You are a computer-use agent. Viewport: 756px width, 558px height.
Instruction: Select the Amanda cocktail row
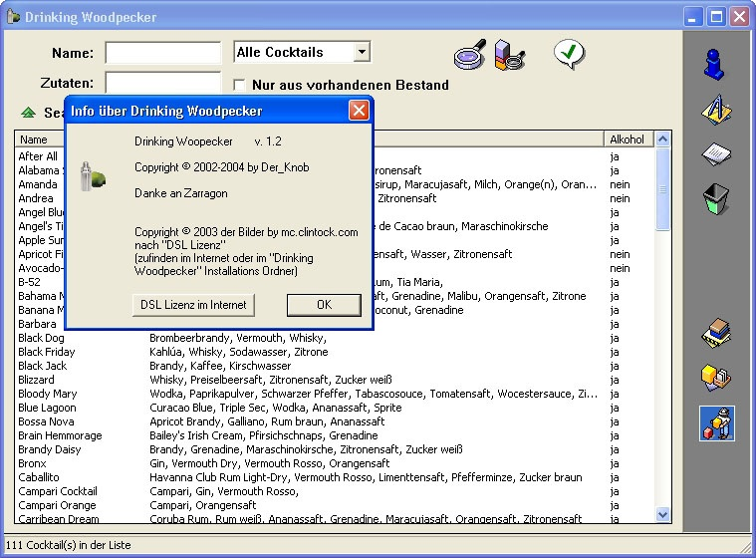pos(39,184)
